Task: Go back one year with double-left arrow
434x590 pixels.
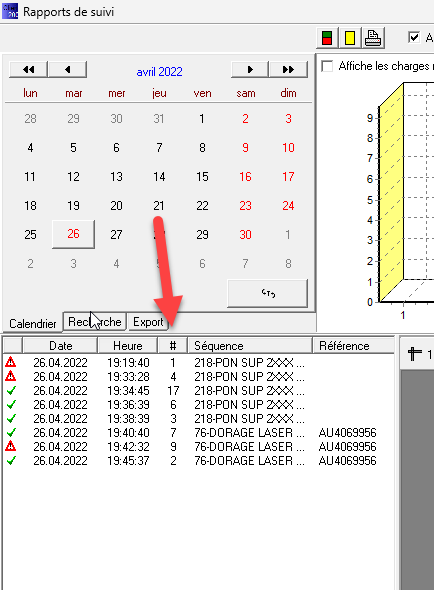Action: [28, 69]
